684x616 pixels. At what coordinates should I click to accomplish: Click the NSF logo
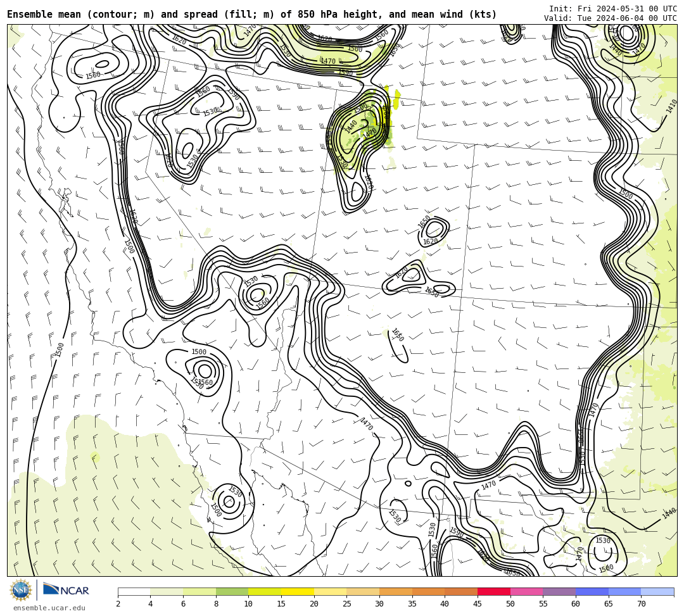(x=21, y=590)
